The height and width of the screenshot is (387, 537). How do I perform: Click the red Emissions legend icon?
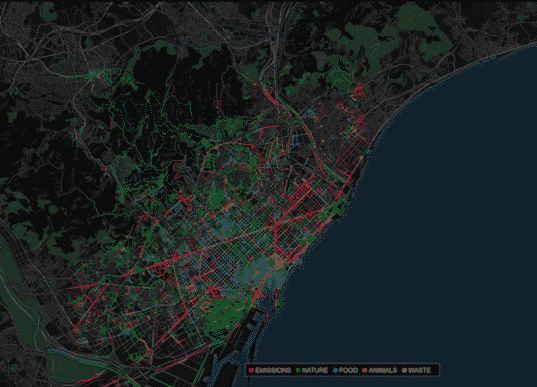(x=251, y=370)
